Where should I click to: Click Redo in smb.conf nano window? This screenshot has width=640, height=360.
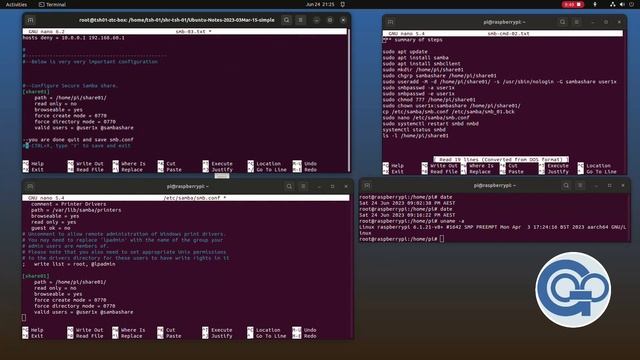coord(304,336)
